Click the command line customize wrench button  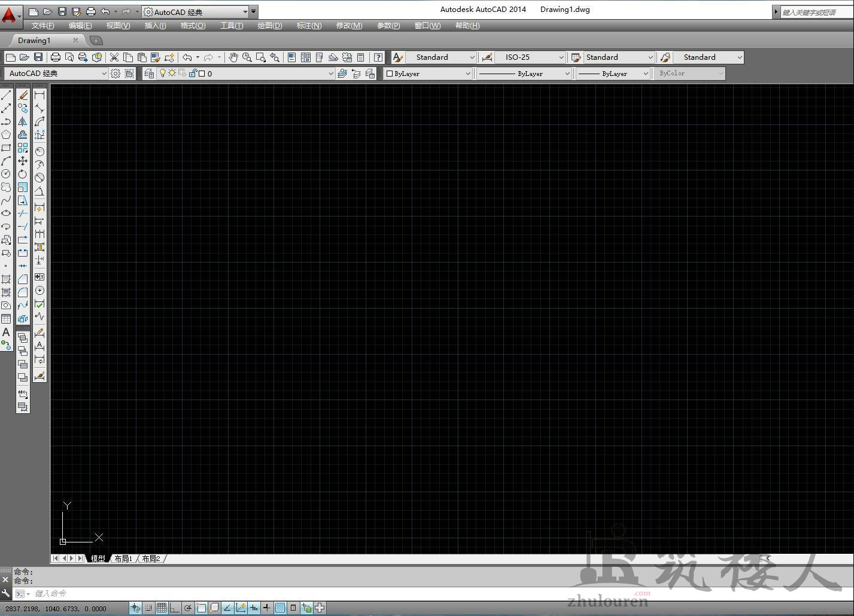[5, 594]
